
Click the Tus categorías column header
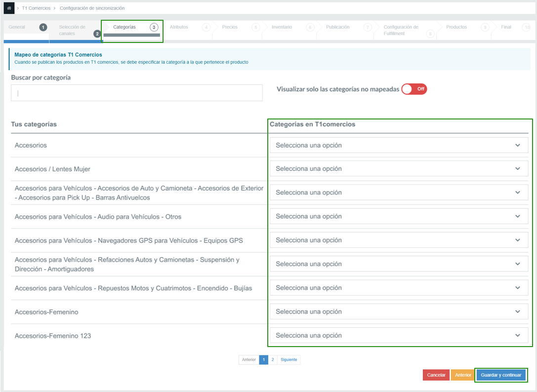[x=34, y=124]
